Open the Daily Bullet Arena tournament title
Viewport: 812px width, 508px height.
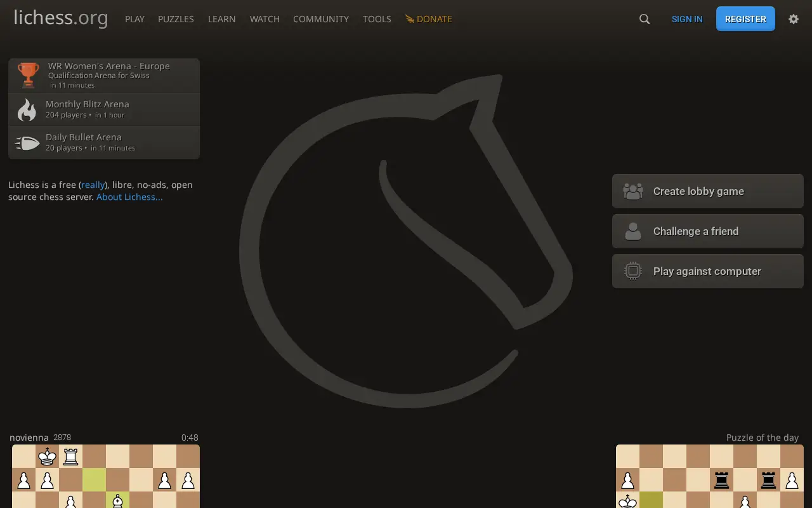(84, 137)
